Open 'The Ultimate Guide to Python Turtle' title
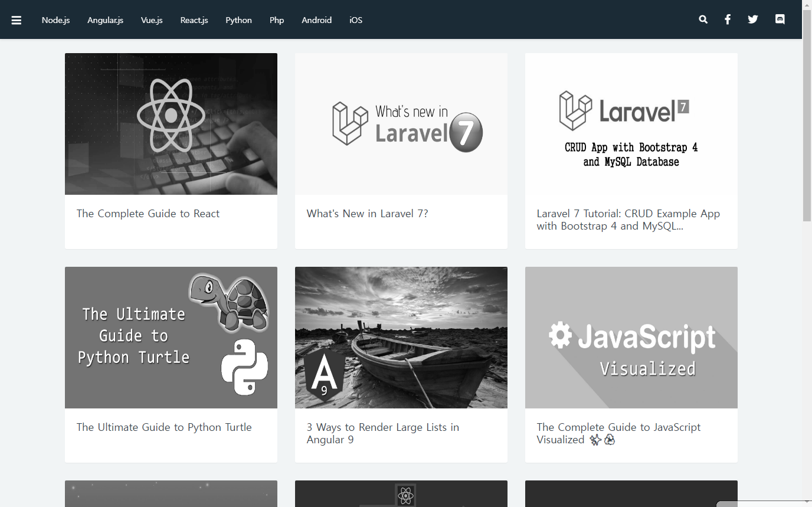The width and height of the screenshot is (812, 507). pyautogui.click(x=164, y=427)
